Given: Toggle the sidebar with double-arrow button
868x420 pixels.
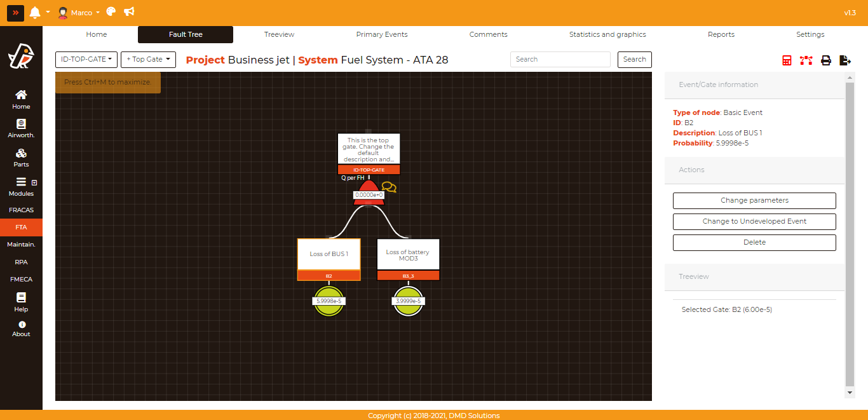Looking at the screenshot, I should 16,13.
